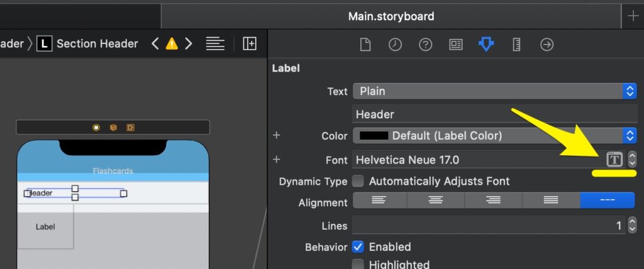
Task: Select left text alignment
Action: click(379, 200)
